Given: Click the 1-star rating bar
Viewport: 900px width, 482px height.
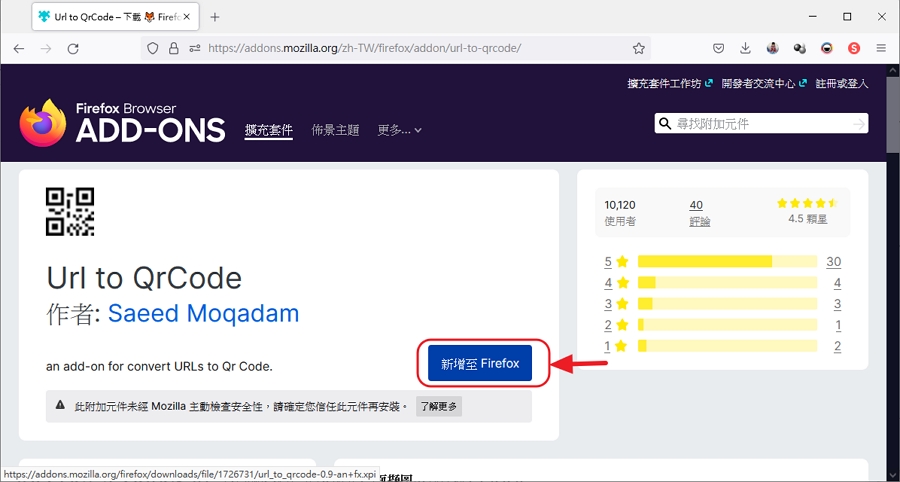Looking at the screenshot, I should [x=727, y=346].
